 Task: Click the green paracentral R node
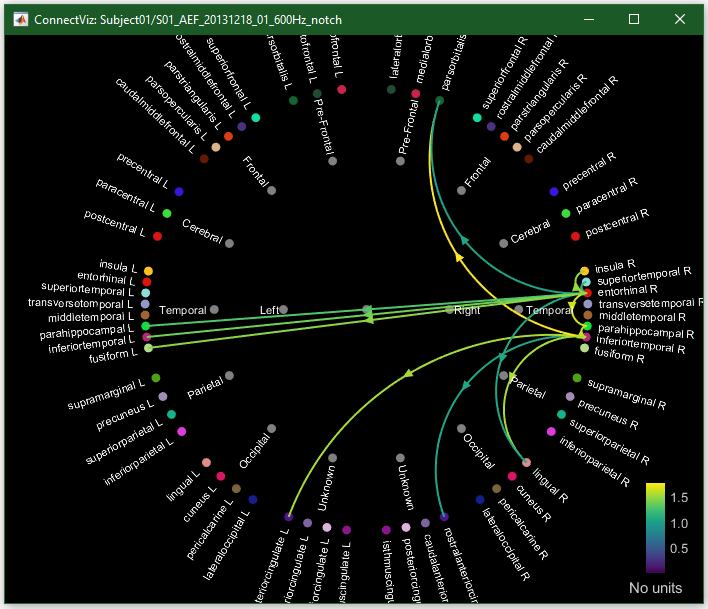pyautogui.click(x=566, y=213)
